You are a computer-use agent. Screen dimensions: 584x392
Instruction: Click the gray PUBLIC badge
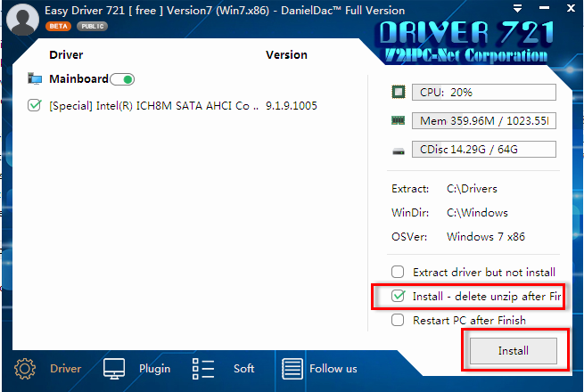93,27
